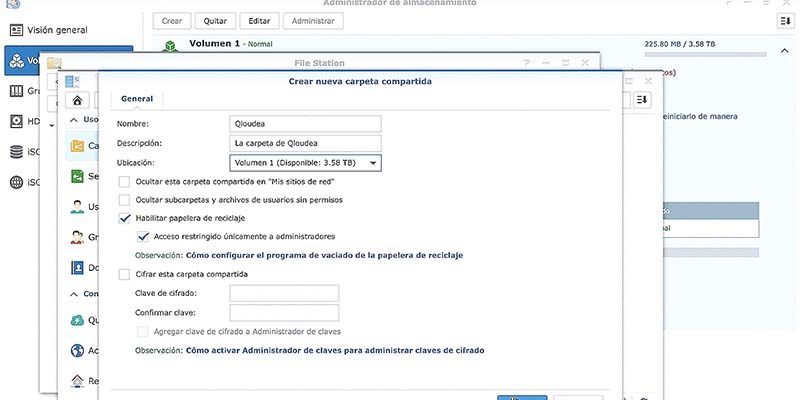Uncheck Habilitar papelera de reciclaje

[x=124, y=218]
